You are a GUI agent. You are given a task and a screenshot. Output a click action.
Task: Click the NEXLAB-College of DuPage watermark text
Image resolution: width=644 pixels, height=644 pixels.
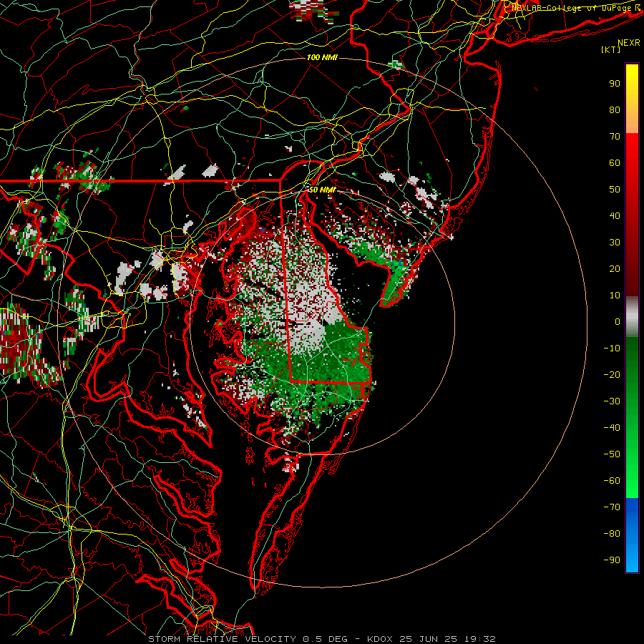coord(576,8)
